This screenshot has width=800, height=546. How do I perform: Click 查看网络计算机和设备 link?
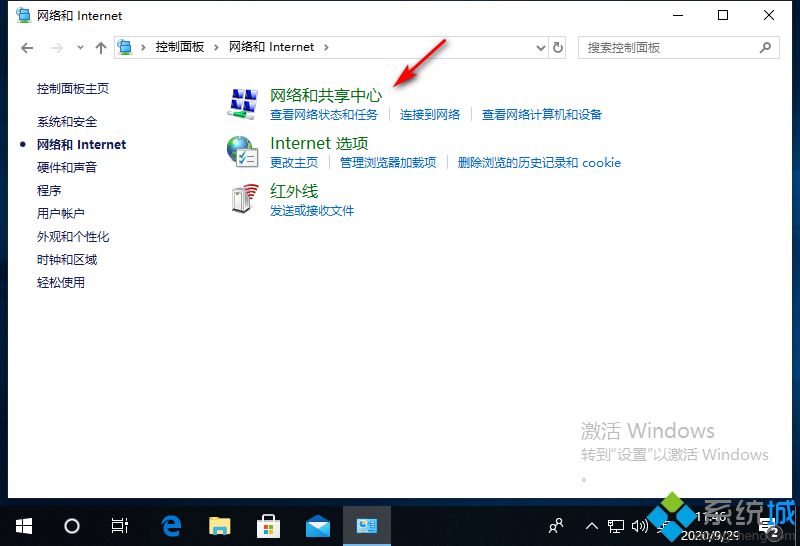(542, 115)
